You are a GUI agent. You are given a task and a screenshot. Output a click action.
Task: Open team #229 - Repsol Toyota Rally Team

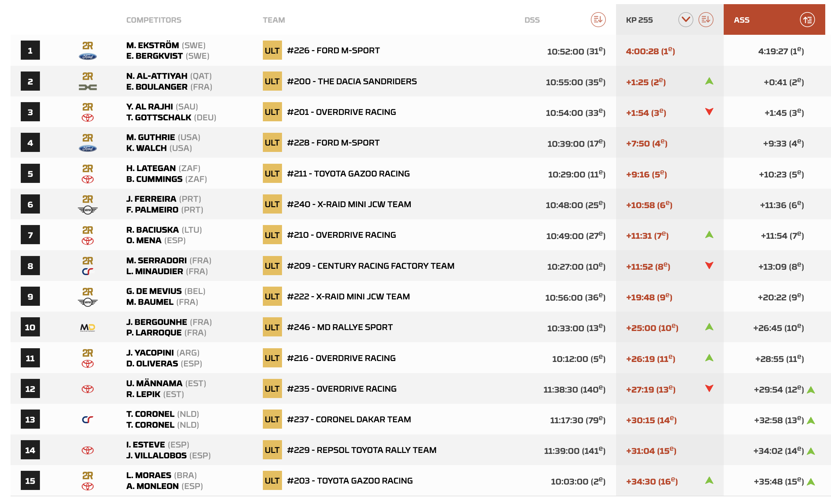362,450
